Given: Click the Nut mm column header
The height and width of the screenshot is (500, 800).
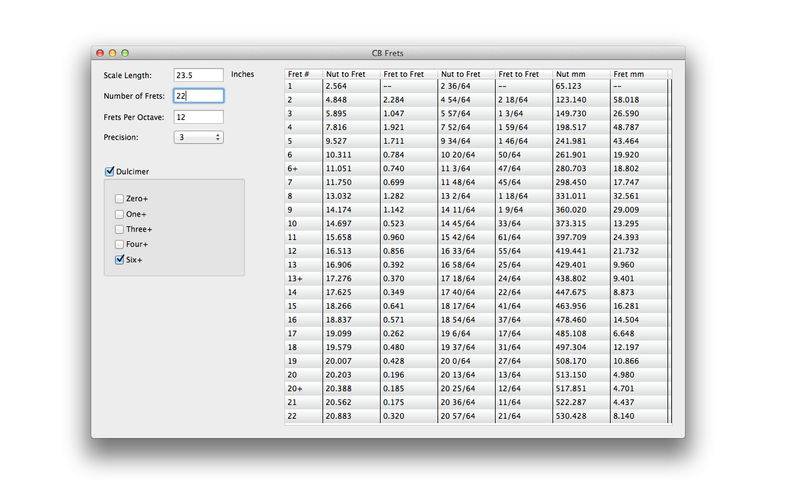Looking at the screenshot, I should [581, 74].
